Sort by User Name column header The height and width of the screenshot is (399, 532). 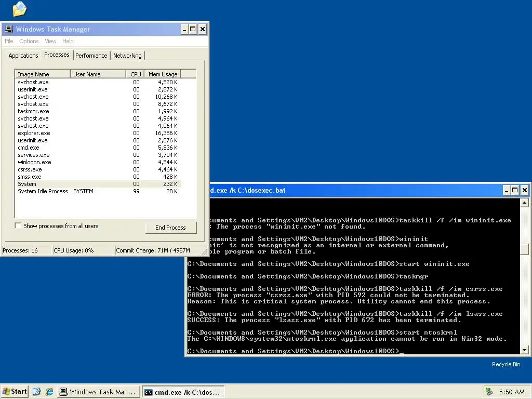(98, 74)
